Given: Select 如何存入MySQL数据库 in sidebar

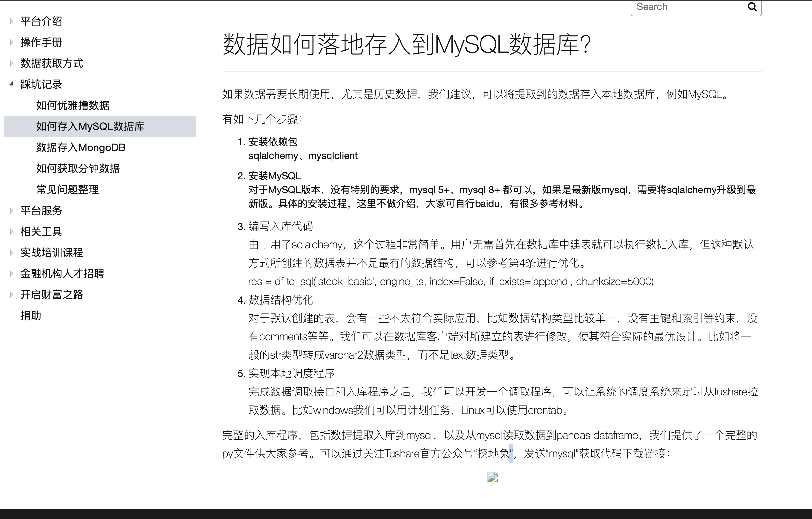Looking at the screenshot, I should 100,126.
